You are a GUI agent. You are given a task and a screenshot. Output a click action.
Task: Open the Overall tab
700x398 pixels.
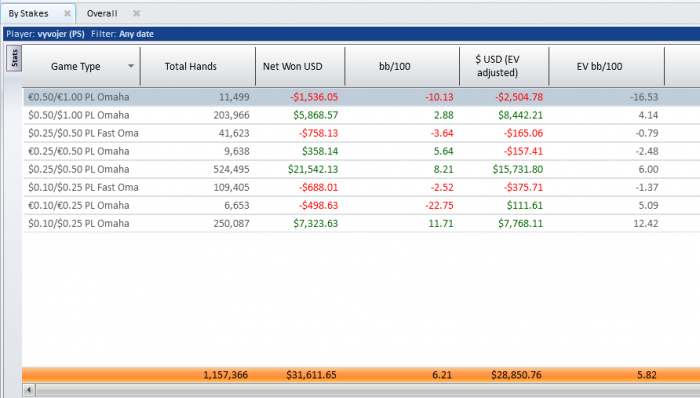102,13
